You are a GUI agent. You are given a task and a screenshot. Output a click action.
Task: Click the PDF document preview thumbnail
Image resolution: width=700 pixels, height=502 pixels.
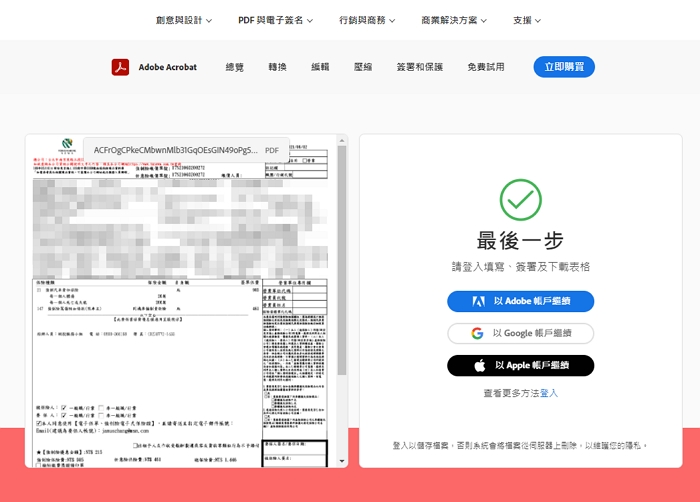pos(180,301)
